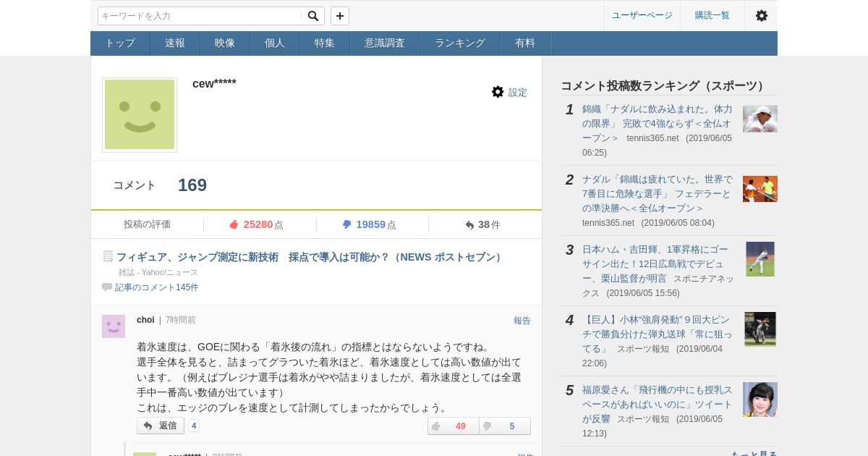
Task: Click thumbnail of ナダル ranking 2 article
Action: (x=760, y=189)
